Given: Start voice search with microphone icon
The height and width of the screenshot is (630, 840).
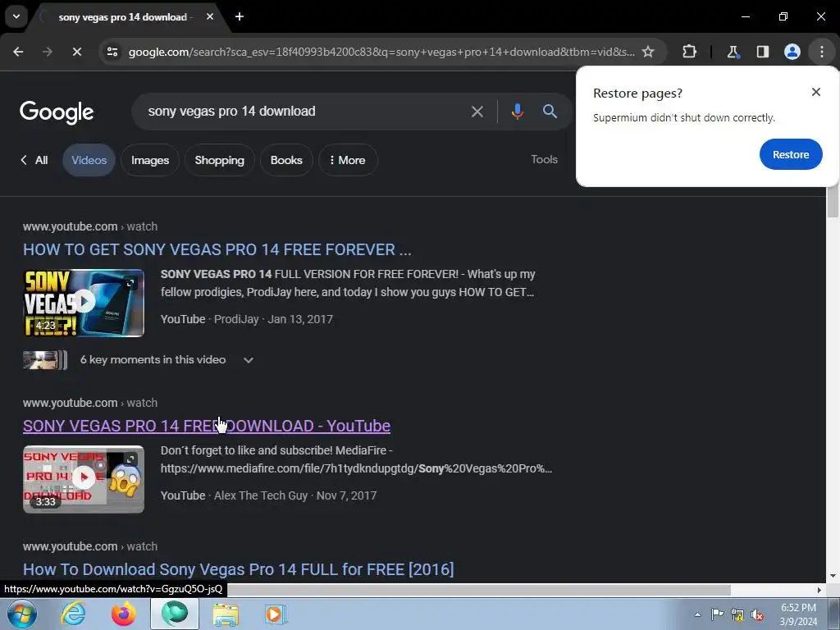Looking at the screenshot, I should (x=517, y=112).
